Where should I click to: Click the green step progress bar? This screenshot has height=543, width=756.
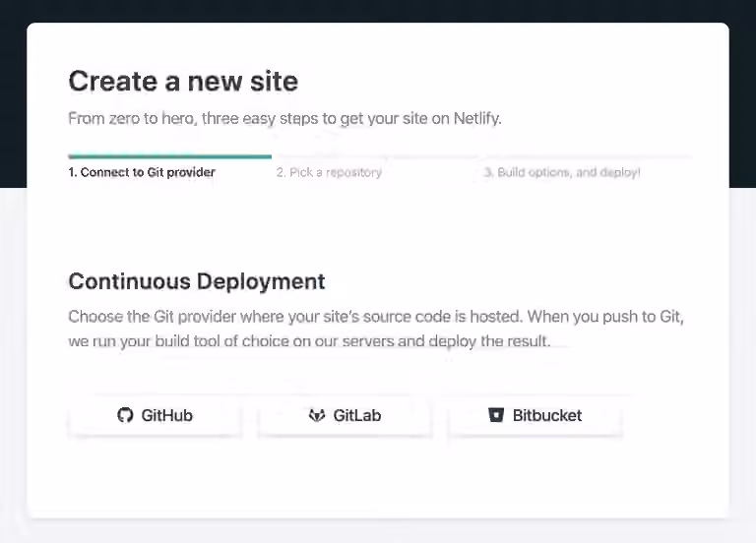pos(169,156)
